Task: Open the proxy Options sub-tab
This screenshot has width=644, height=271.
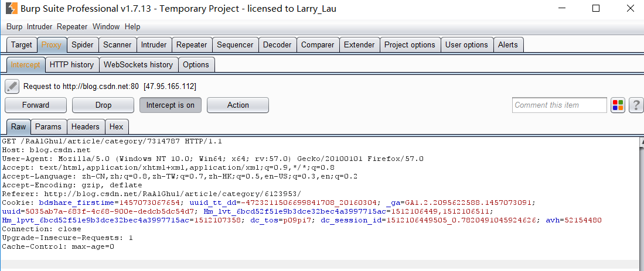Action: tap(196, 64)
